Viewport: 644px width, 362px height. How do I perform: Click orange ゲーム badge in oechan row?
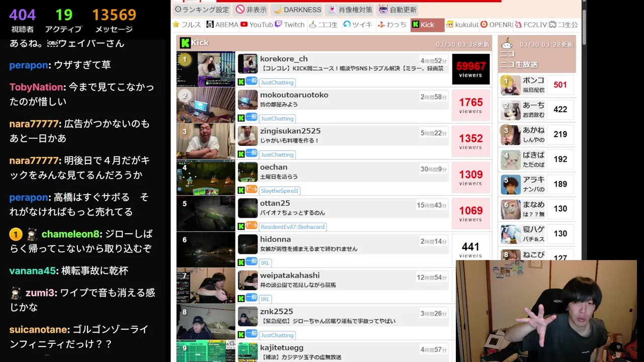coord(252,190)
